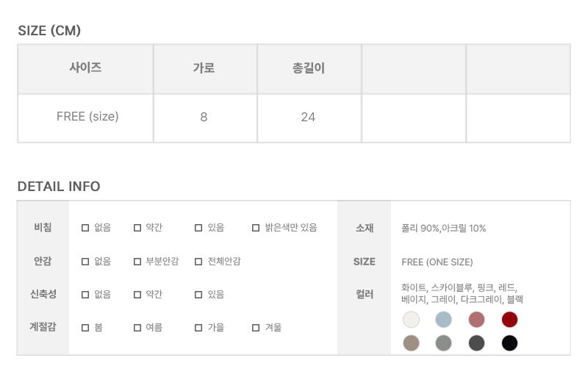Choose the red color swatch
Screen dimensions: 588x391
[x=509, y=320]
